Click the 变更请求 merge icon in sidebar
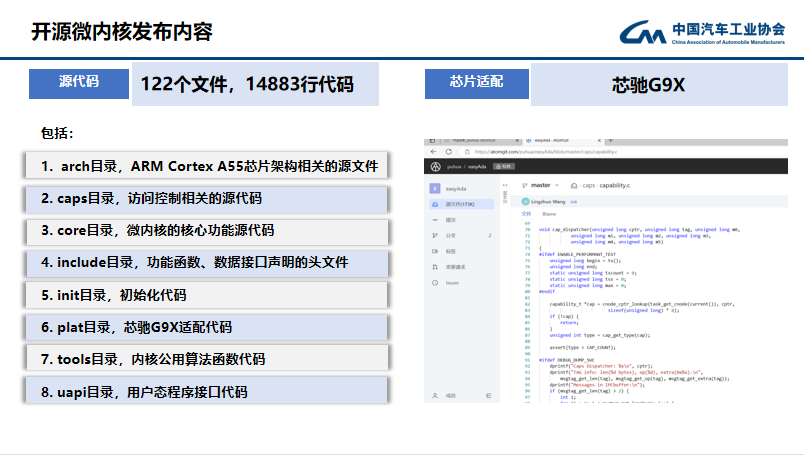Viewport: 804px width, 455px height. point(435,267)
